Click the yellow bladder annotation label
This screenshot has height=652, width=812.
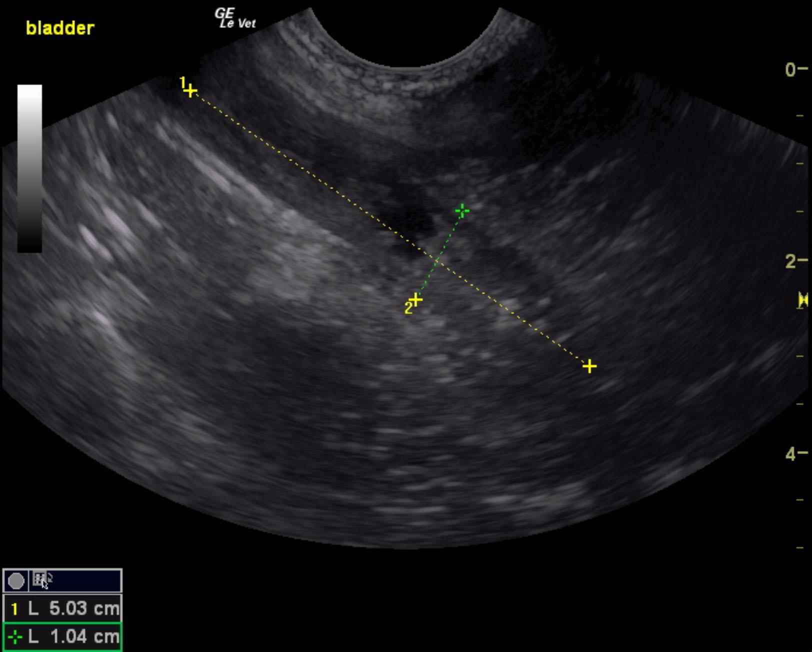(60, 28)
